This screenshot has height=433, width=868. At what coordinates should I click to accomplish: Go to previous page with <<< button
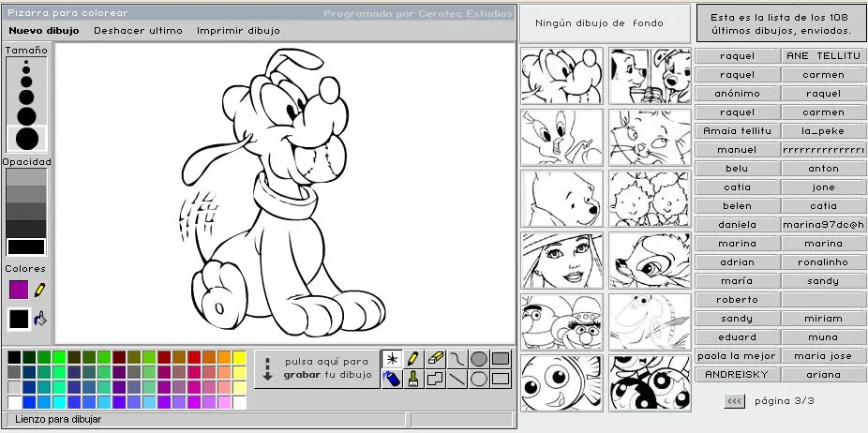click(734, 401)
